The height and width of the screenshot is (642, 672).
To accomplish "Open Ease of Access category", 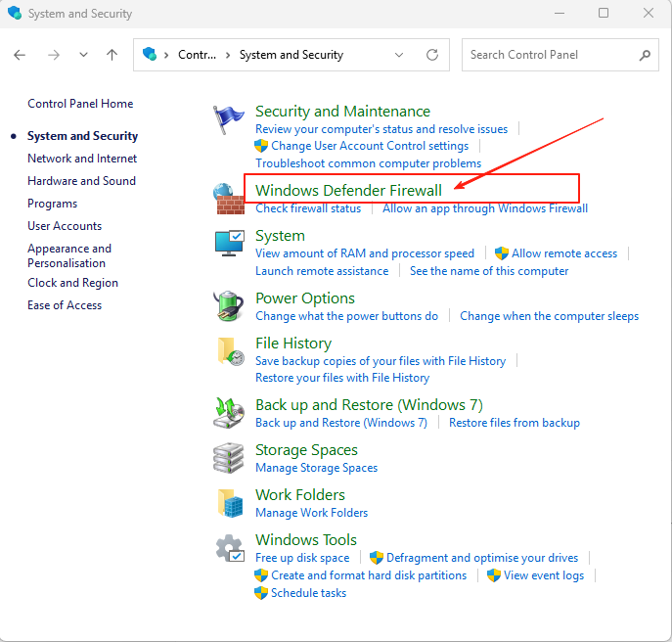I will pyautogui.click(x=65, y=305).
